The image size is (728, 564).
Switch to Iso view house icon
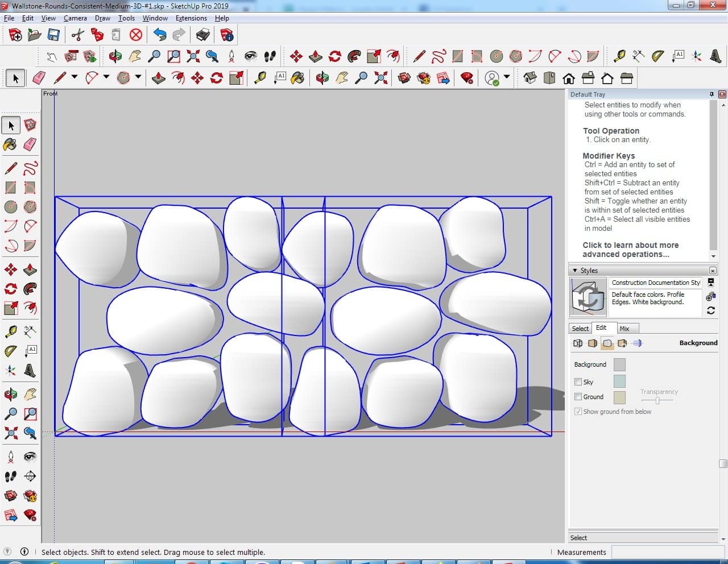(530, 78)
